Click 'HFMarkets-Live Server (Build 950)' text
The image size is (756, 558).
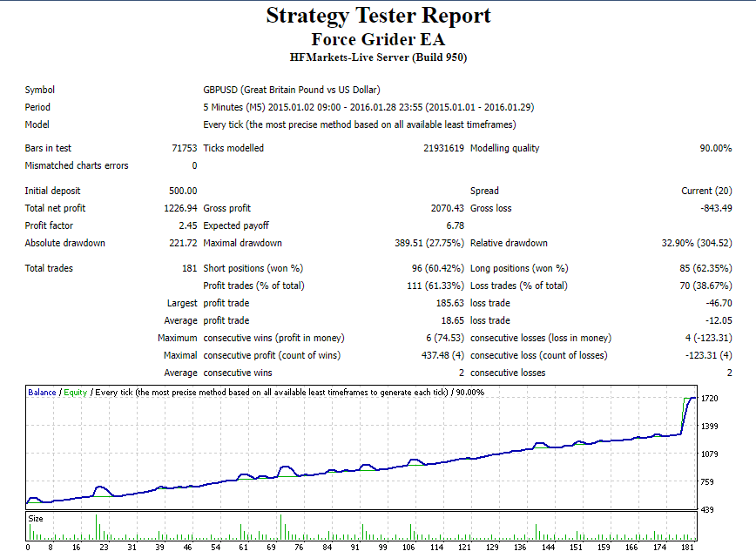tap(379, 57)
